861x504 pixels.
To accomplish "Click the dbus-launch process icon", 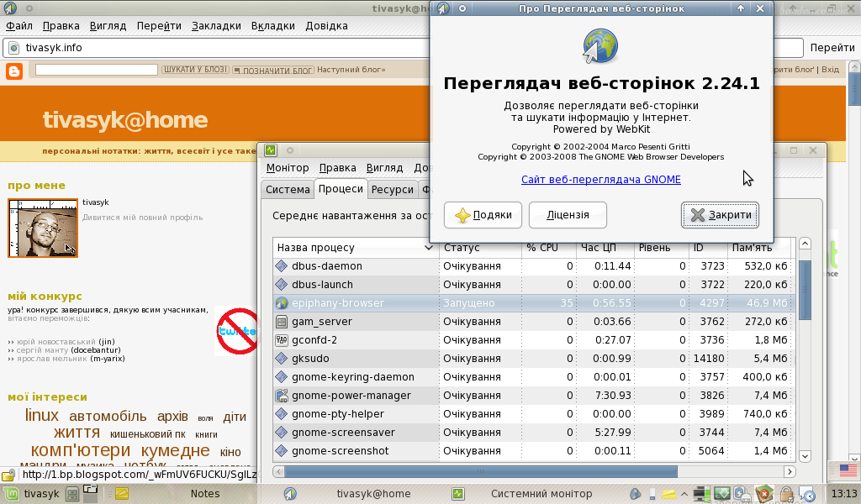I will tap(282, 285).
